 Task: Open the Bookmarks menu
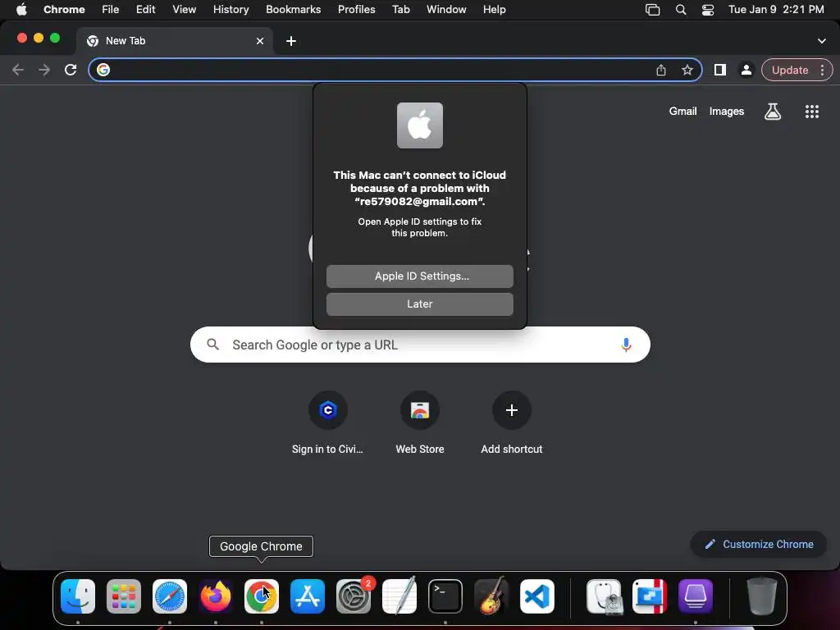pos(293,10)
